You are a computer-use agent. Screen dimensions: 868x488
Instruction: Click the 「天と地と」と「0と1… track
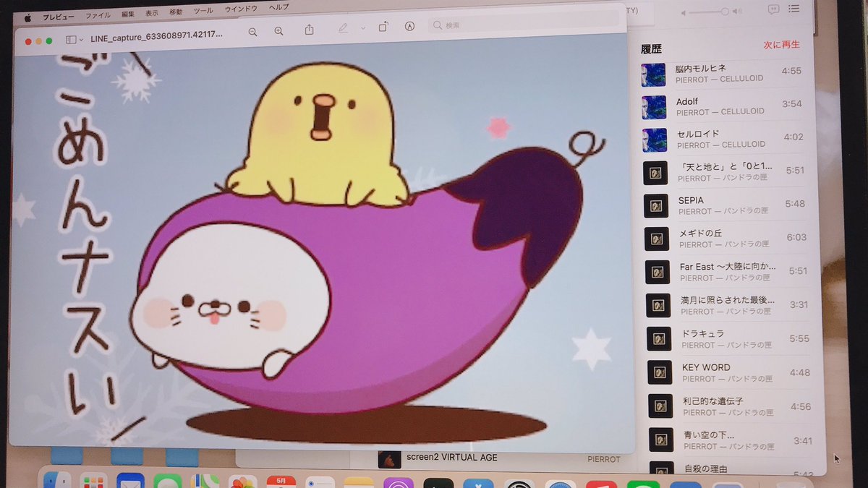point(725,173)
